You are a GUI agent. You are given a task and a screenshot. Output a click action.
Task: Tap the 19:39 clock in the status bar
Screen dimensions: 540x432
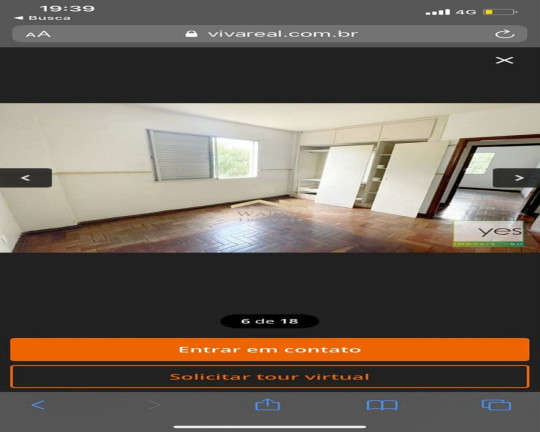[x=67, y=8]
